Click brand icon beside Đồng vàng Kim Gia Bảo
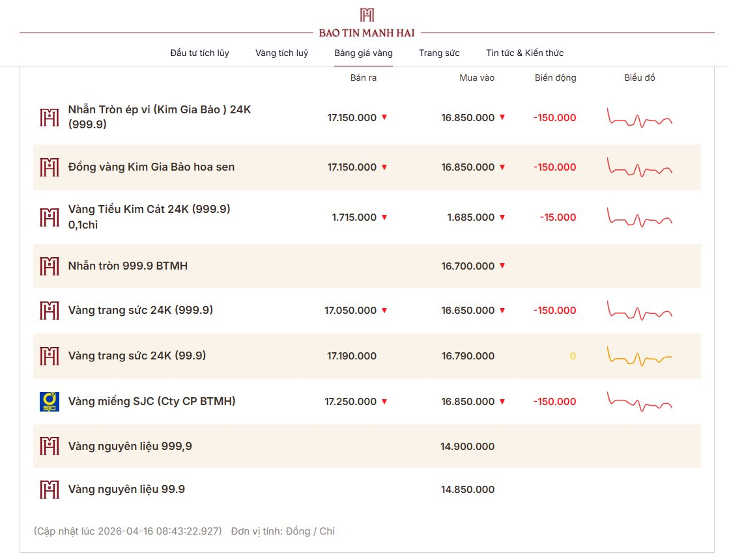Viewport: 729px width, 560px height. pyautogui.click(x=50, y=167)
